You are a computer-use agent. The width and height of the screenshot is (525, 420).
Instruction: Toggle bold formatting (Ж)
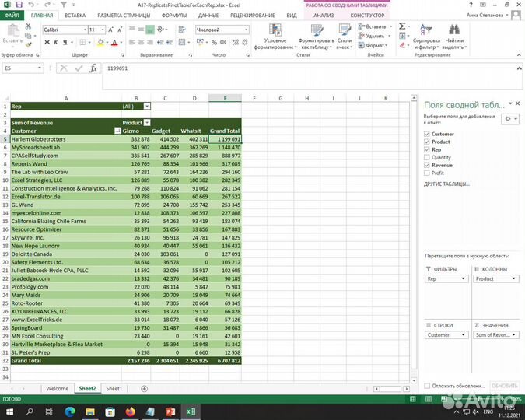pyautogui.click(x=47, y=42)
